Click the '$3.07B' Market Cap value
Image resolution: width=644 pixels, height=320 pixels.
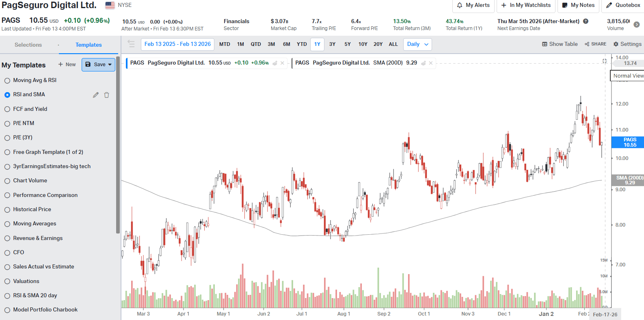click(279, 21)
